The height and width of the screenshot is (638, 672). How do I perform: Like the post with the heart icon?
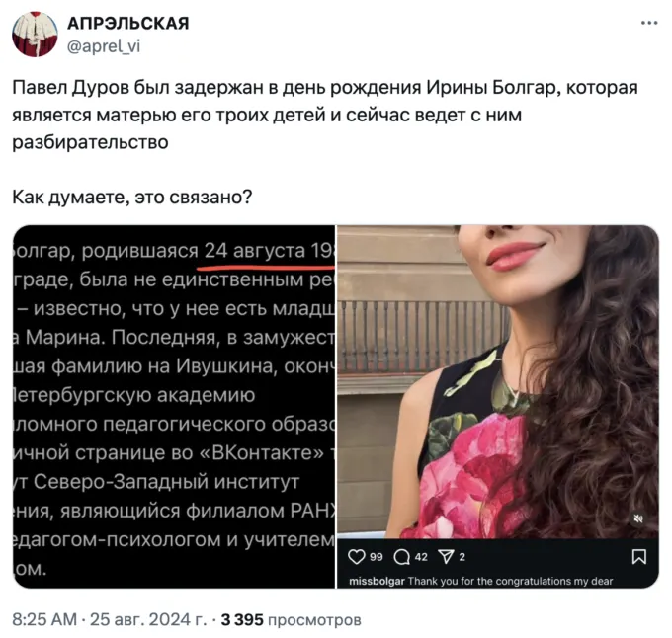click(x=356, y=557)
